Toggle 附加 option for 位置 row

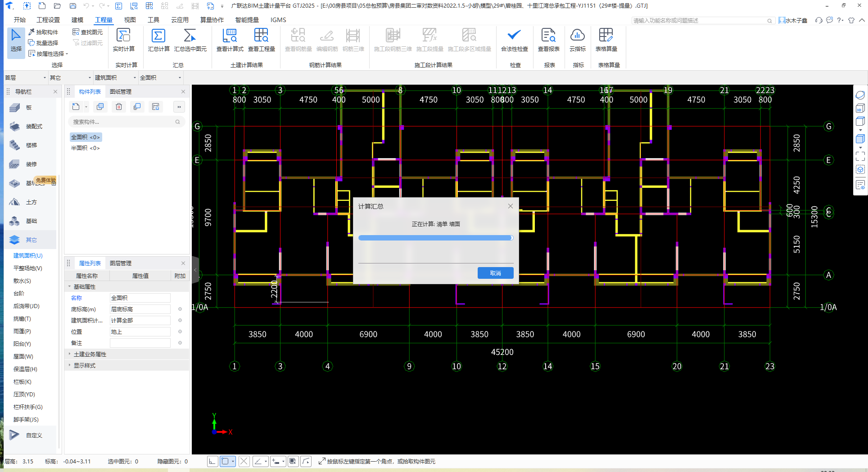[180, 331]
